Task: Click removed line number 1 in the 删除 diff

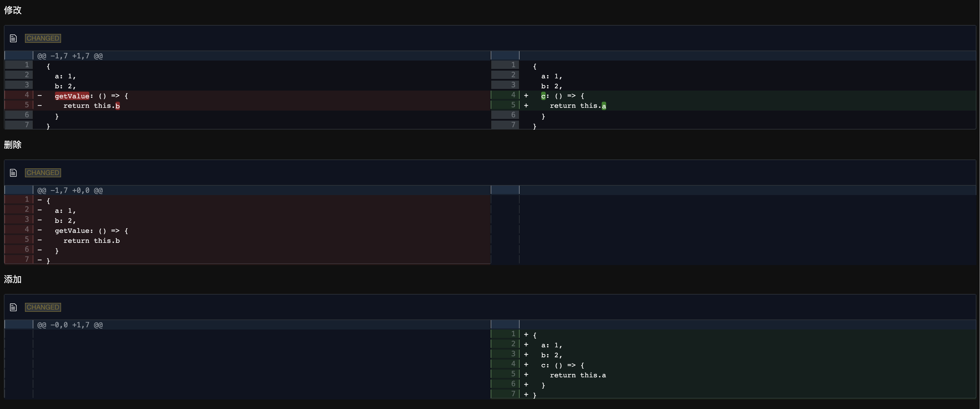Action: point(27,199)
